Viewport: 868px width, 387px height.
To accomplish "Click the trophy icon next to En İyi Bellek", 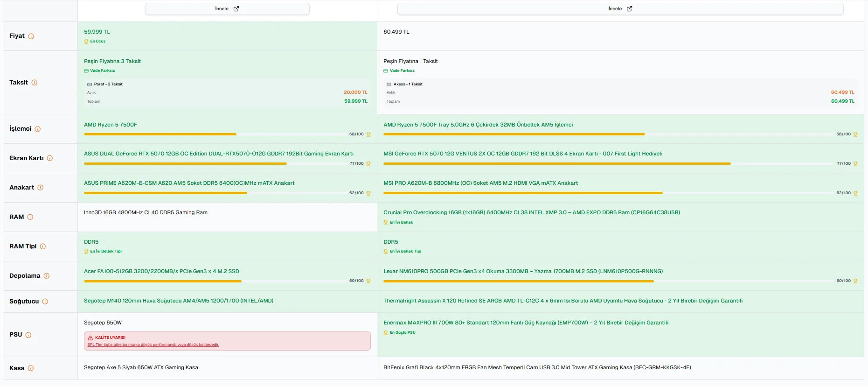I will click(x=386, y=223).
